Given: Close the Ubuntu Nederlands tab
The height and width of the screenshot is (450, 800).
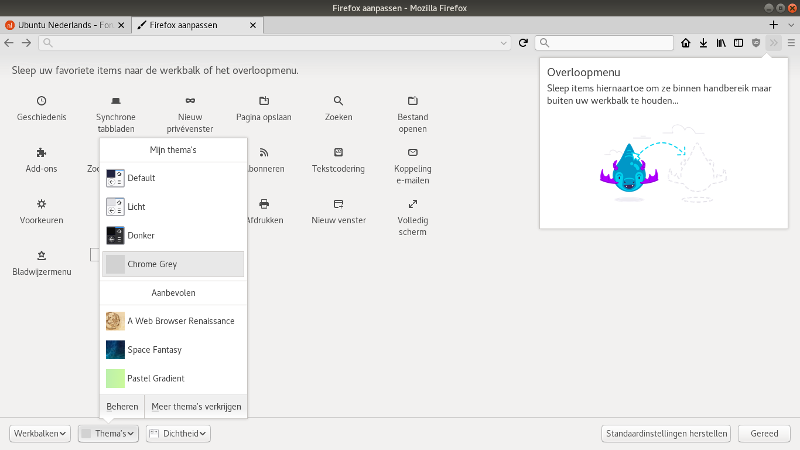Looking at the screenshot, I should pos(121,25).
